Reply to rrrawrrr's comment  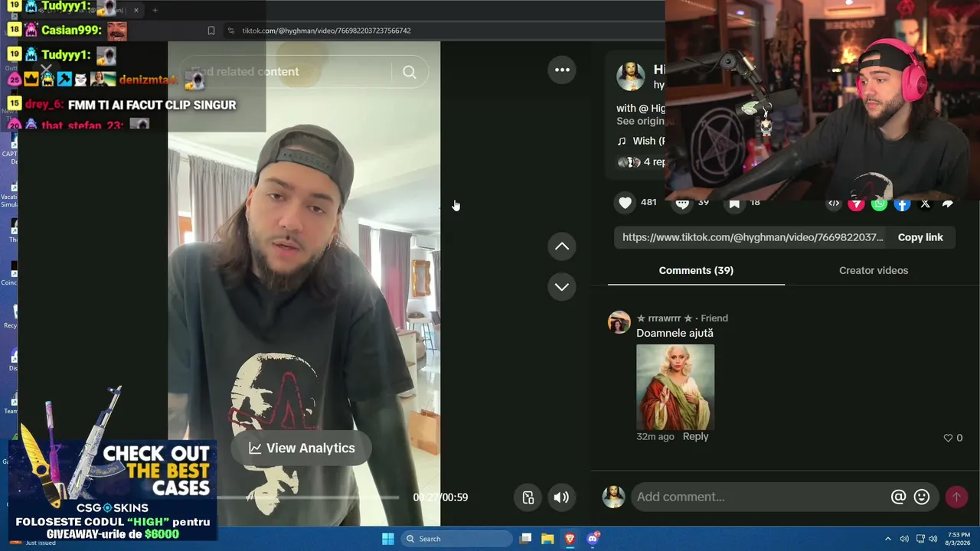(695, 436)
